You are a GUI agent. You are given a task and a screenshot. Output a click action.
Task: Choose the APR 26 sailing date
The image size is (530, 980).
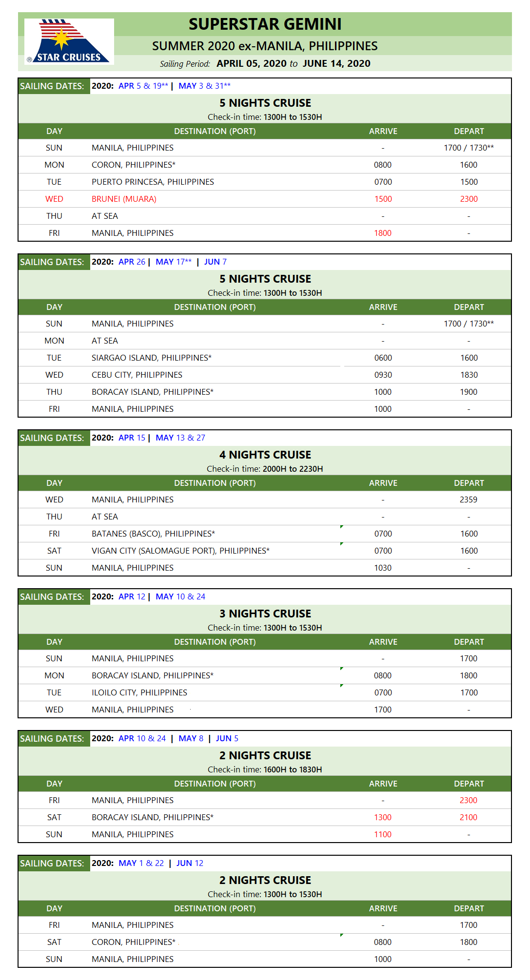tap(132, 262)
